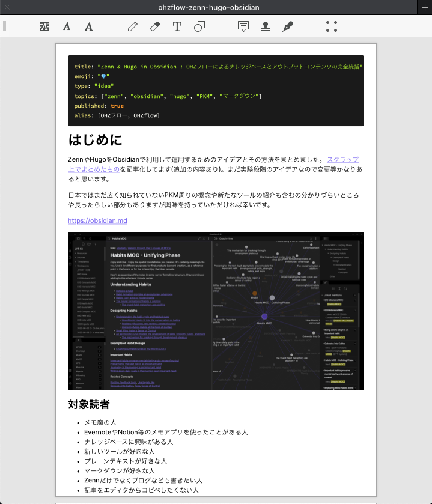Select the underline text tool
This screenshot has width=432, height=504.
click(67, 26)
